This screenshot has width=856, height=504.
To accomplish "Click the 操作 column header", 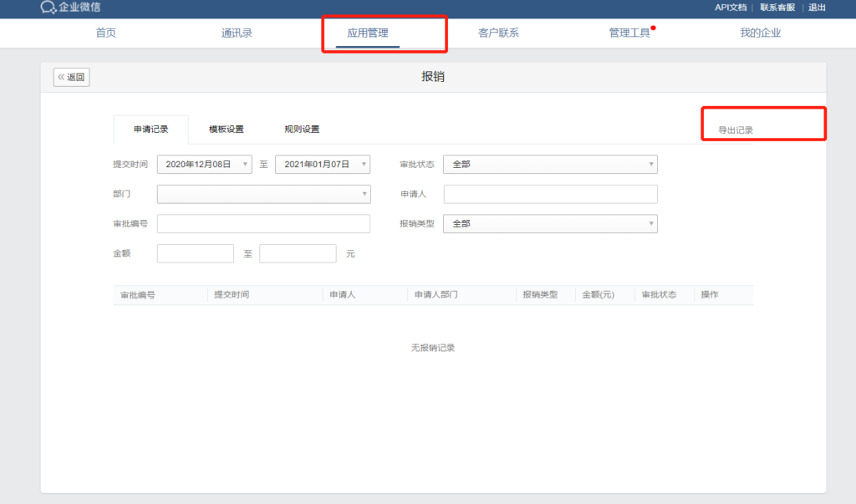I will tap(710, 295).
